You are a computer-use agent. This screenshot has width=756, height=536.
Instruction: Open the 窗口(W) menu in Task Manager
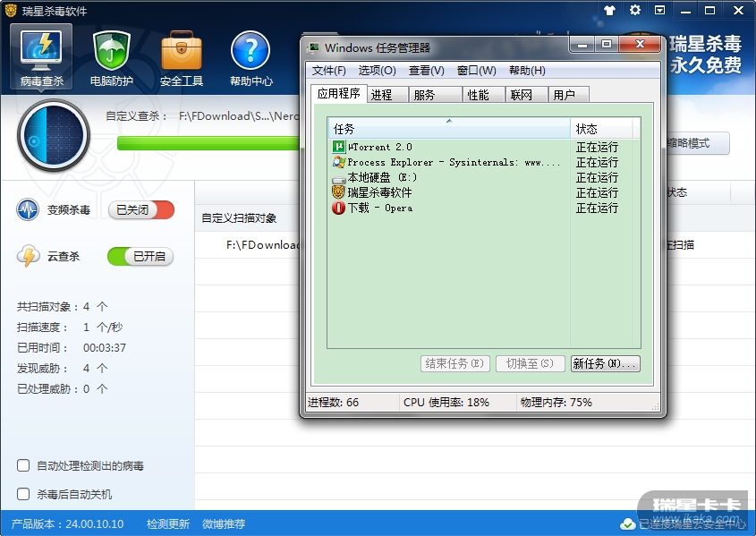[x=476, y=71]
